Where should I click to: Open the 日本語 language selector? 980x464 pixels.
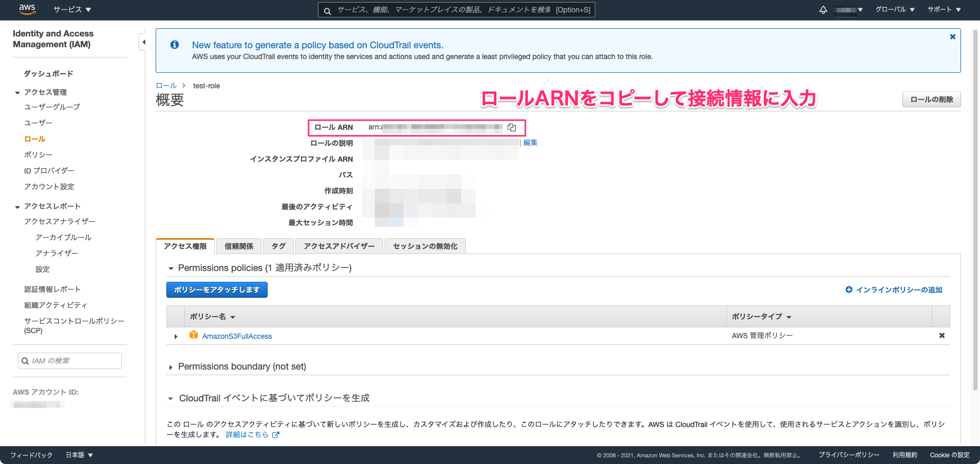click(x=79, y=455)
